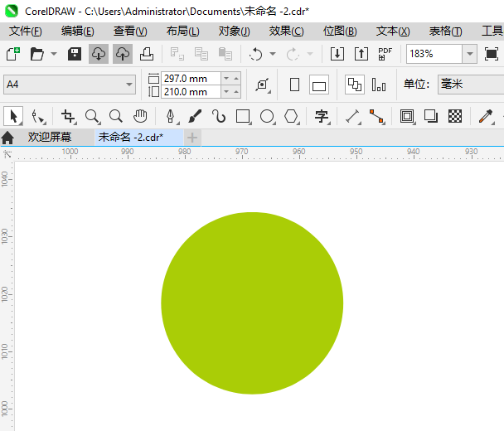
Task: Click the 183% zoom level field
Action: [x=434, y=54]
